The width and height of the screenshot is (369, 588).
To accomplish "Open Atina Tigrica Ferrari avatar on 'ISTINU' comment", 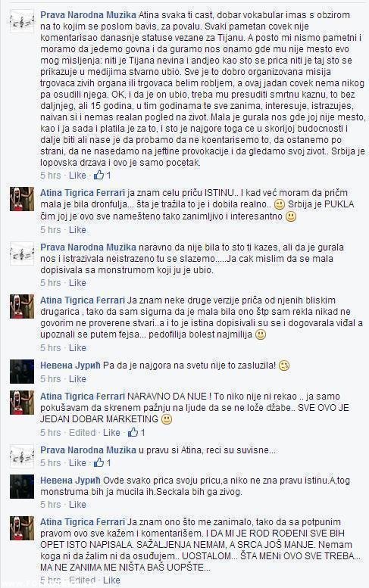I will (22, 199).
